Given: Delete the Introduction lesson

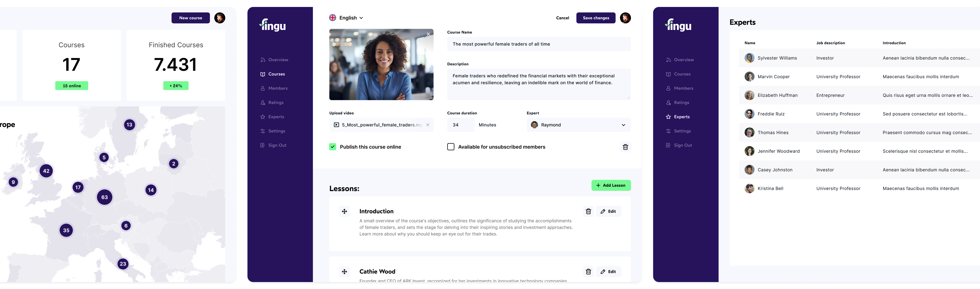Looking at the screenshot, I should [588, 211].
